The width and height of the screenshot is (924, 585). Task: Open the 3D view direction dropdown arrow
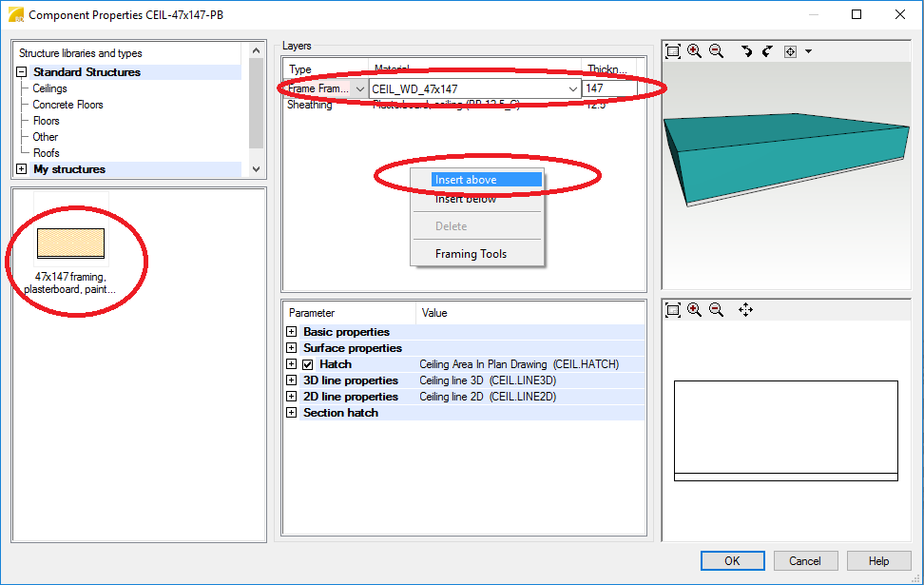pos(808,52)
